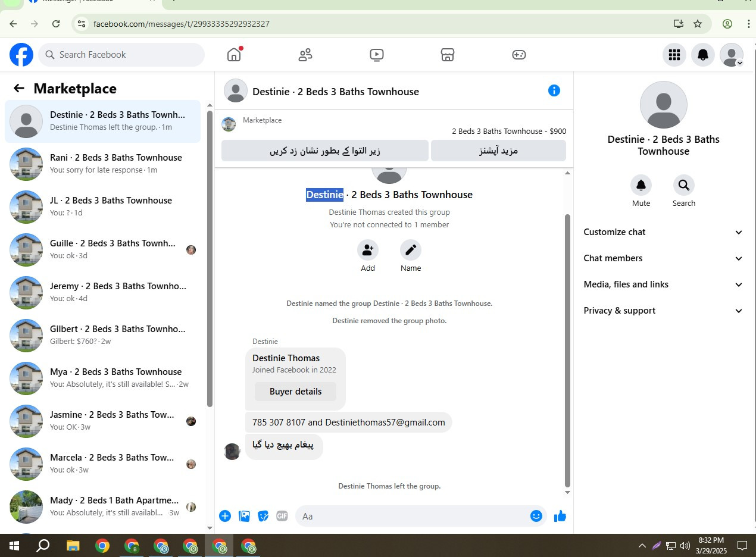Reload the page in browser
Image resolution: width=756 pixels, height=557 pixels.
pos(56,24)
